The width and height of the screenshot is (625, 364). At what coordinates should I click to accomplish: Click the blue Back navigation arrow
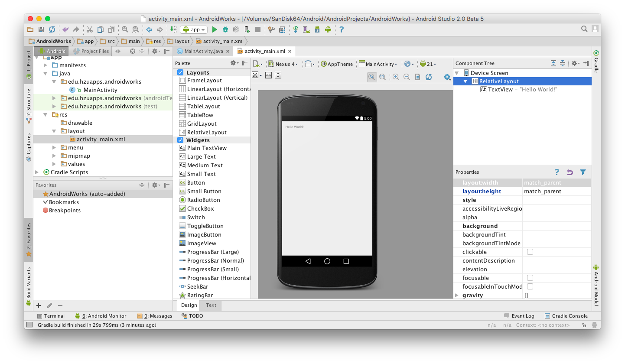point(149,29)
